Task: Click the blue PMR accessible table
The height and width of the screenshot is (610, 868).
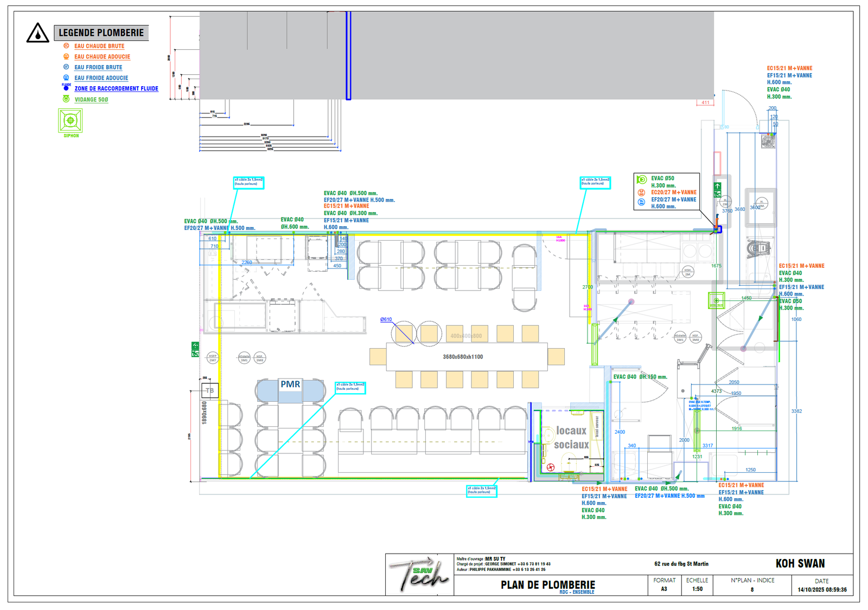Action: pos(290,390)
